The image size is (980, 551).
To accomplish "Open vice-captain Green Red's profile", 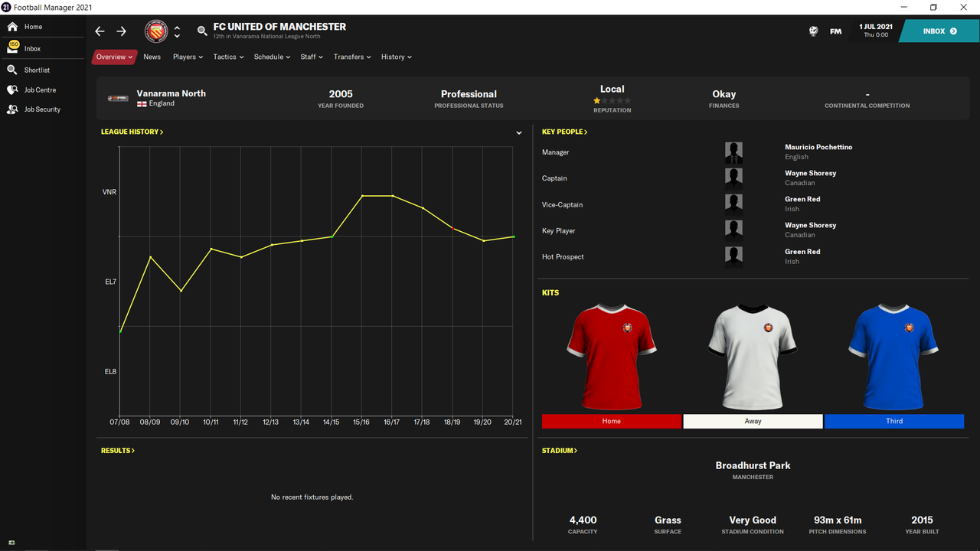I will tap(802, 199).
